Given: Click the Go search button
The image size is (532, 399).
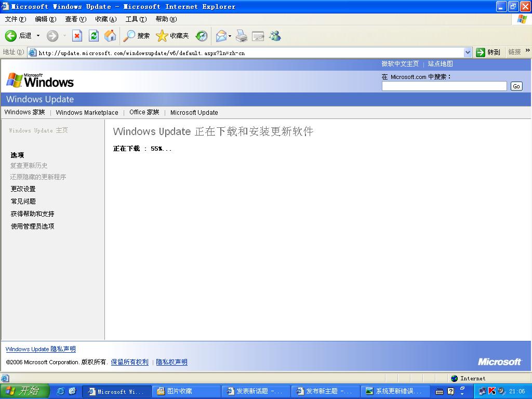Looking at the screenshot, I should 516,86.
